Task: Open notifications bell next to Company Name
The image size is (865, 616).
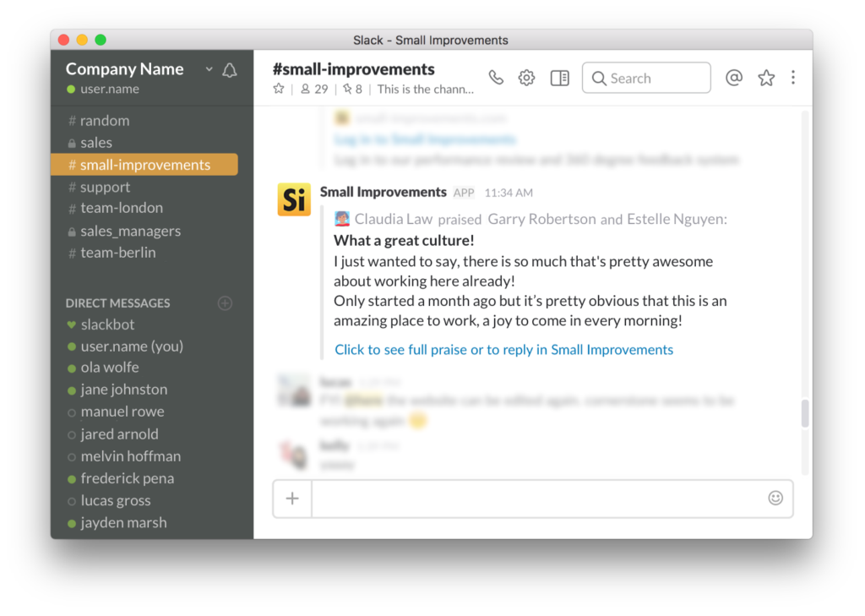Action: [x=230, y=70]
